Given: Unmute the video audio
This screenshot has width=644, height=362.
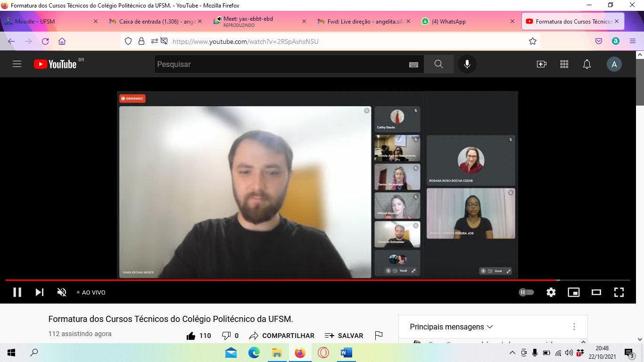Looking at the screenshot, I should 62,292.
